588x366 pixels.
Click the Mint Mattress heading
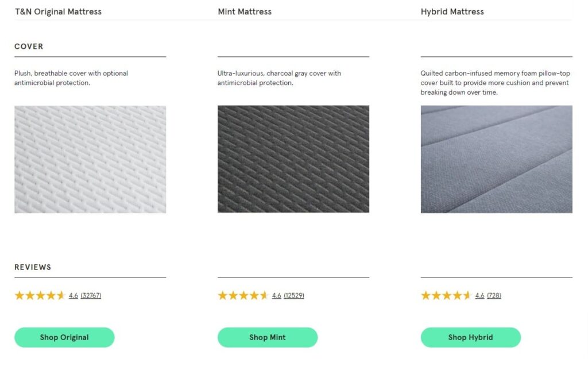(245, 11)
